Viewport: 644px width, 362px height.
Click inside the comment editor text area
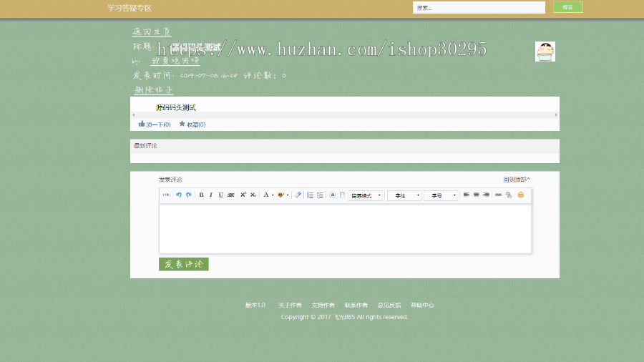pyautogui.click(x=345, y=229)
